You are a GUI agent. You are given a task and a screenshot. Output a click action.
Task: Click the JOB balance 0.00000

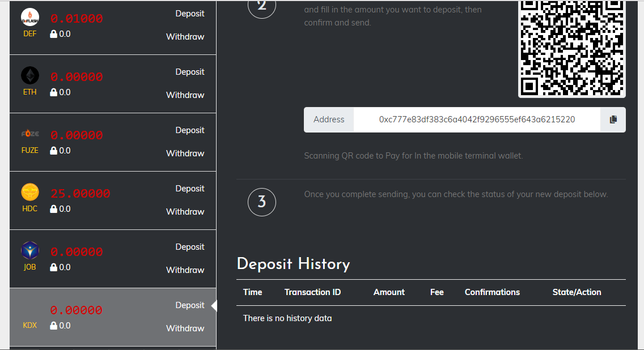77,251
